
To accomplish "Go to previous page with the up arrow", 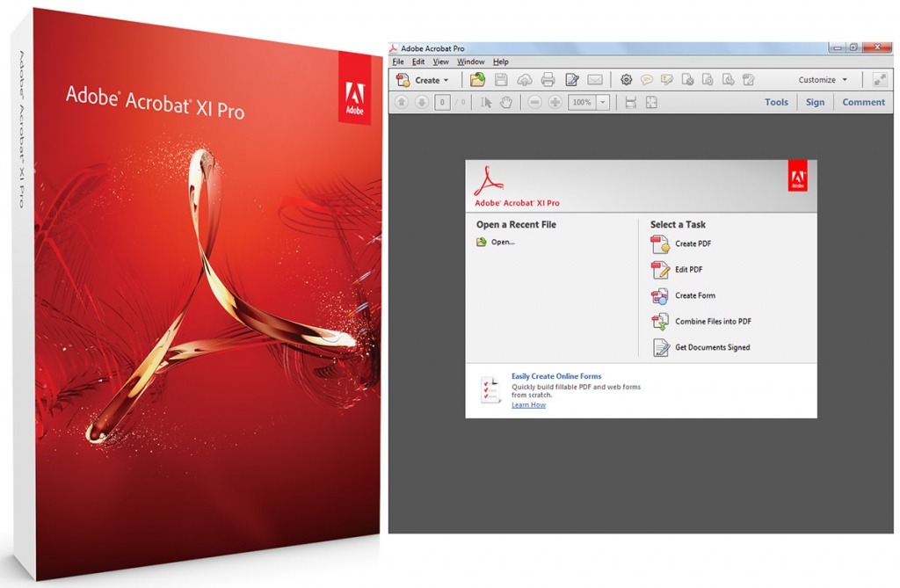I will [x=401, y=102].
